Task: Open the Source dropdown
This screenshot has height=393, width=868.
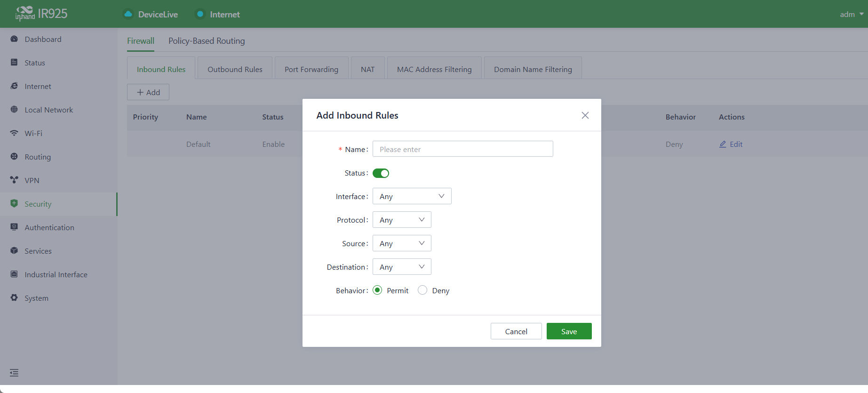Action: (402, 243)
